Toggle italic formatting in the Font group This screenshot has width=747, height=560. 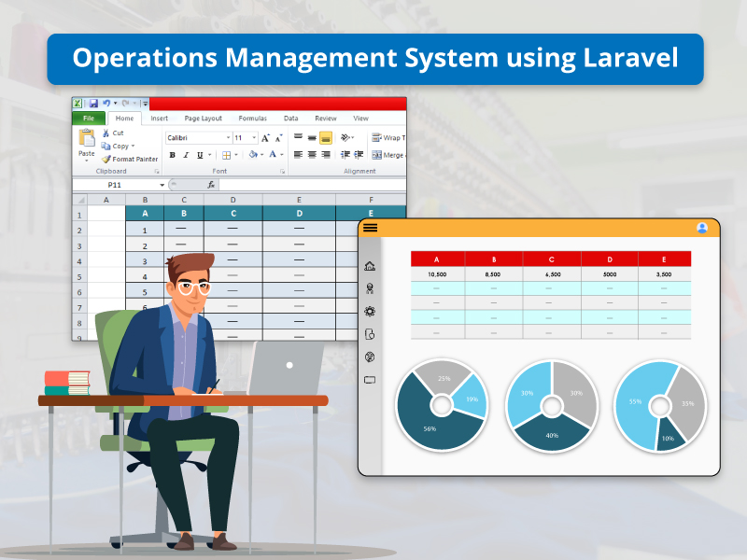(185, 153)
